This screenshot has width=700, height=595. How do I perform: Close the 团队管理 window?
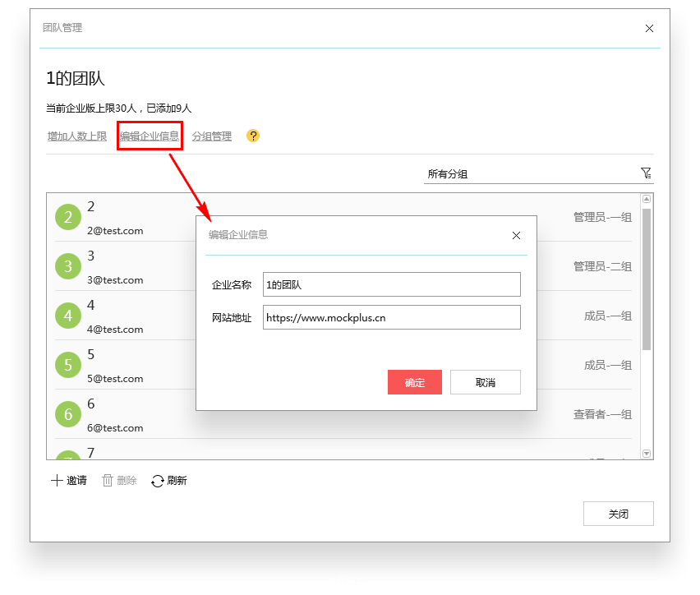(x=650, y=29)
